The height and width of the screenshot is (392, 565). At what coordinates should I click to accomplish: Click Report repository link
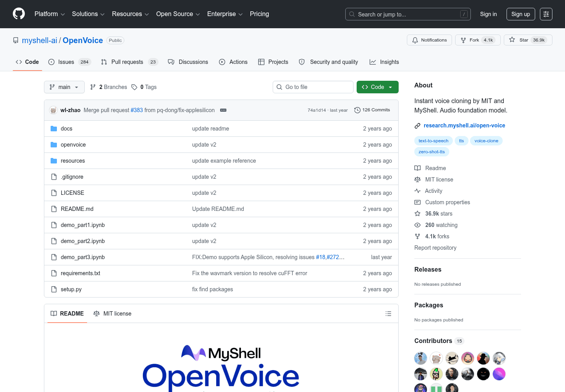(436, 248)
